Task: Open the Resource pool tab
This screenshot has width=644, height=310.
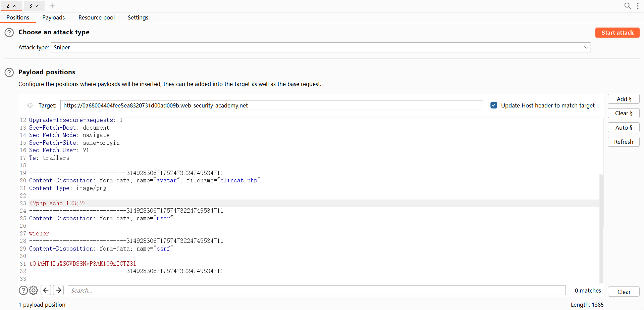Action: coord(96,17)
